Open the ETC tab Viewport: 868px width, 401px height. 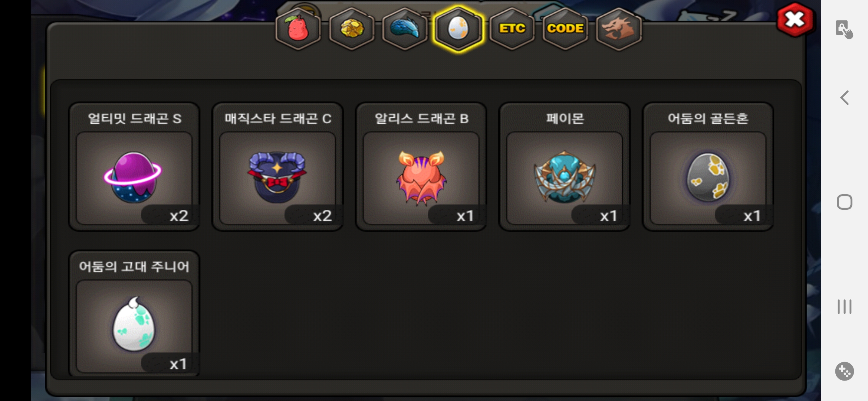click(512, 29)
